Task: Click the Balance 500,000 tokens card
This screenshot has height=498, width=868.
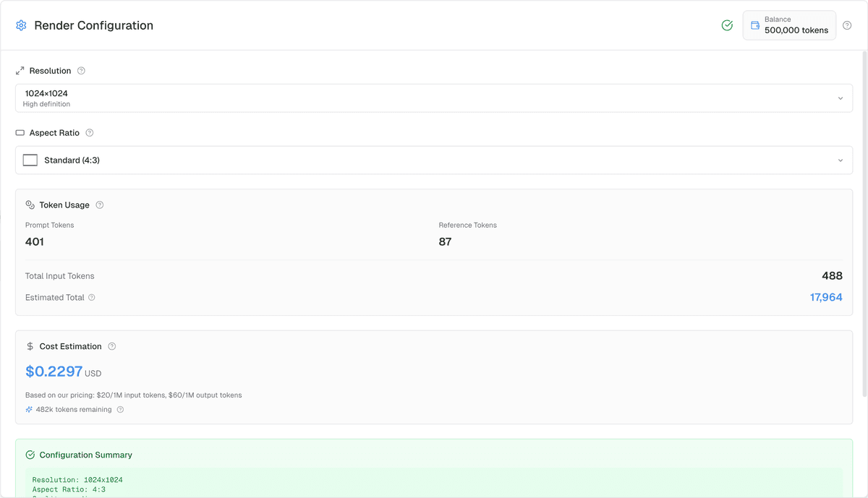Action: pos(789,25)
